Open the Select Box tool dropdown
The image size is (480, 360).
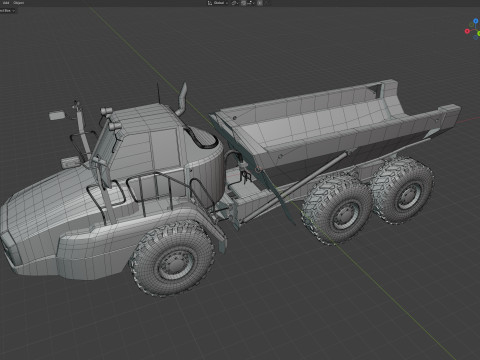tap(7, 11)
